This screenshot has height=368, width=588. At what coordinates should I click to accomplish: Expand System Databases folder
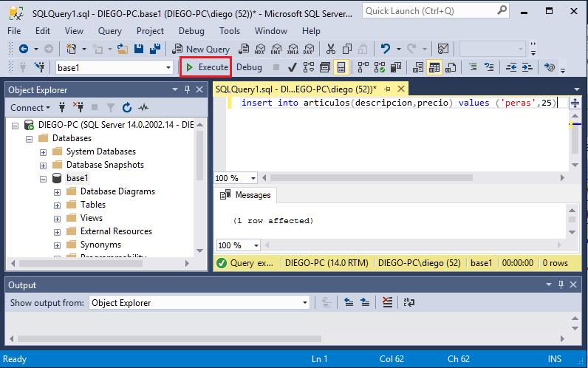point(43,152)
